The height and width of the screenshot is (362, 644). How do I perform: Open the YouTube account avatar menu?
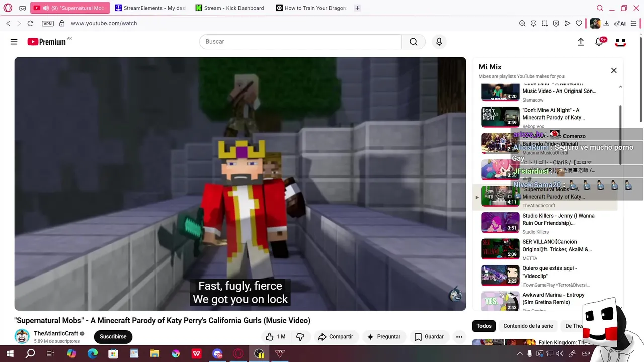tap(620, 42)
